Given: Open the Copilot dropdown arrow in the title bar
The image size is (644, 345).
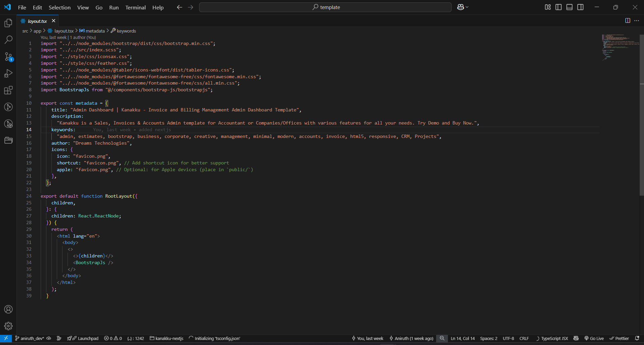Looking at the screenshot, I should click(x=467, y=7).
